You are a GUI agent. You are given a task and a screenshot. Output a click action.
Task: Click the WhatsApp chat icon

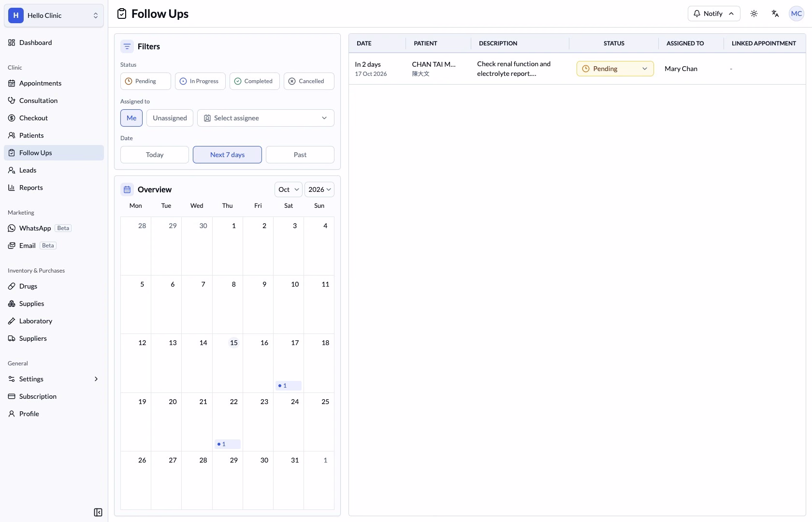pos(12,228)
